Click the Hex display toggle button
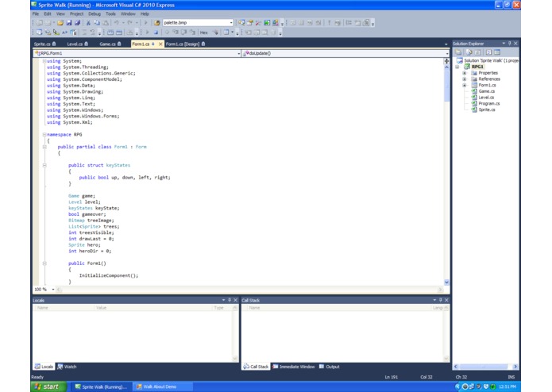Viewport: 552px width, 392px height. (x=203, y=33)
